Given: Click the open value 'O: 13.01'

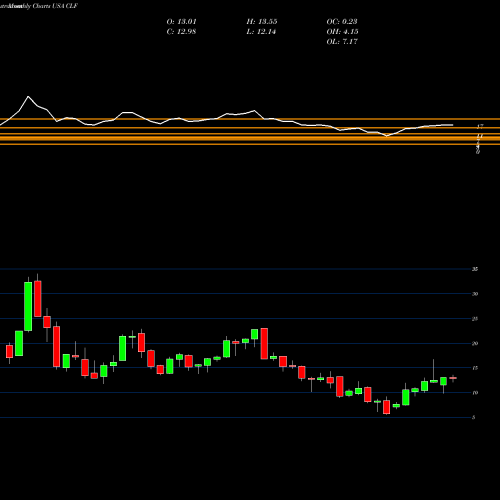Looking at the screenshot, I should (181, 22).
